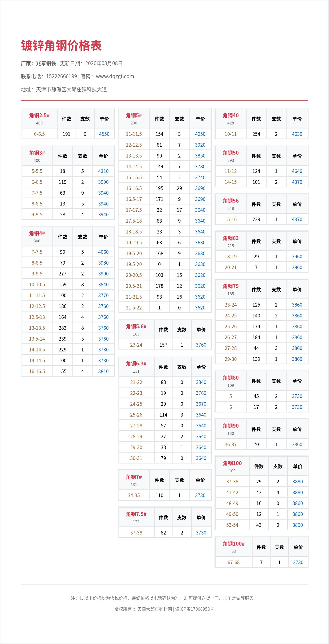This screenshot has width=329, height=644.
Task: Click price 3730 for 角钢80 spec 5
Action: (x=297, y=396)
